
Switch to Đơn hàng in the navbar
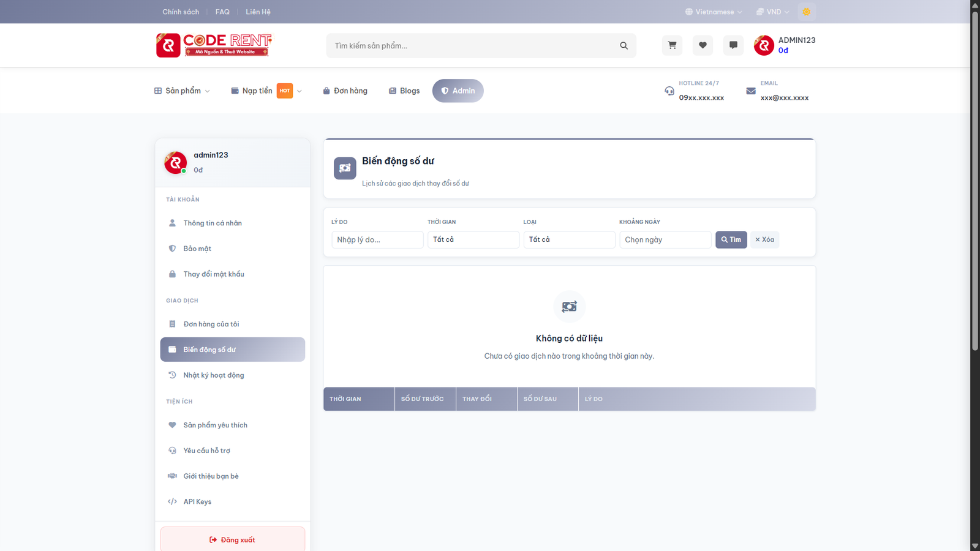coord(345,91)
